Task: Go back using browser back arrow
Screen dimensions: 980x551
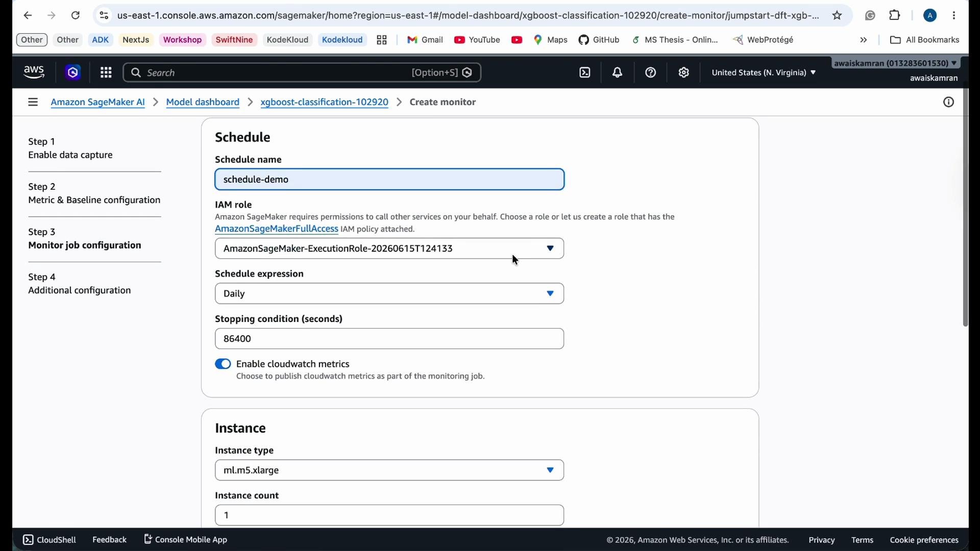Action: (x=28, y=16)
